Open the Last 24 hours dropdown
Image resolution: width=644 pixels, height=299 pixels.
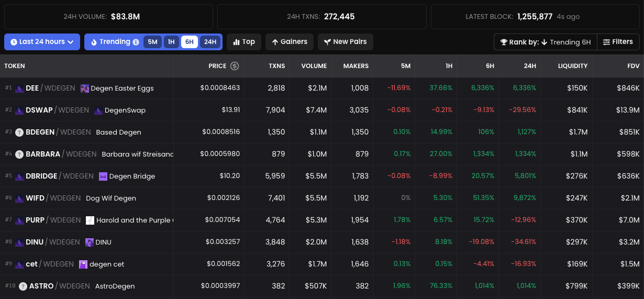pyautogui.click(x=42, y=42)
